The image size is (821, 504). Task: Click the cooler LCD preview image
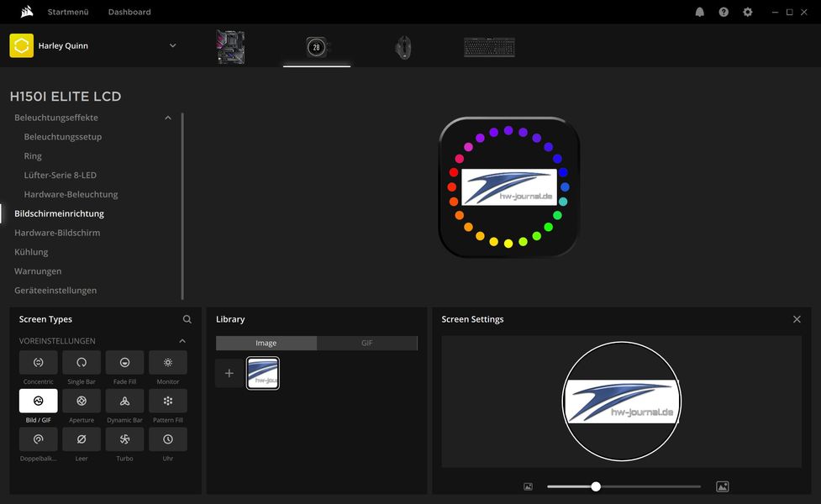click(x=509, y=186)
